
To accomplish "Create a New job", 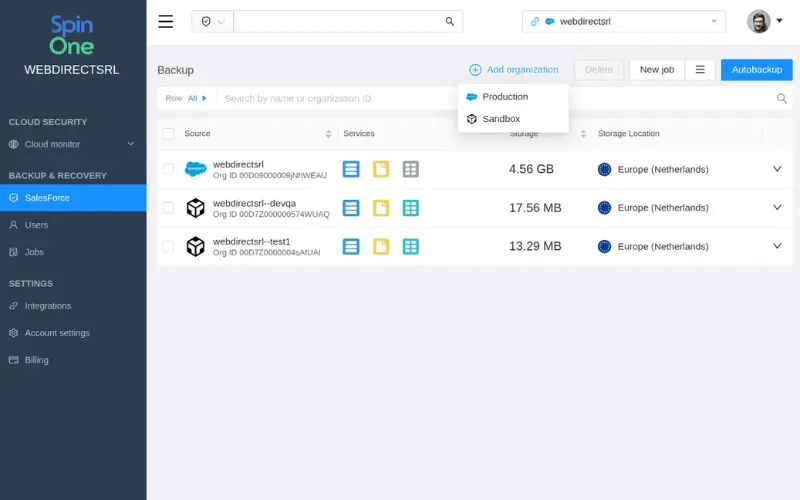I will tap(657, 70).
